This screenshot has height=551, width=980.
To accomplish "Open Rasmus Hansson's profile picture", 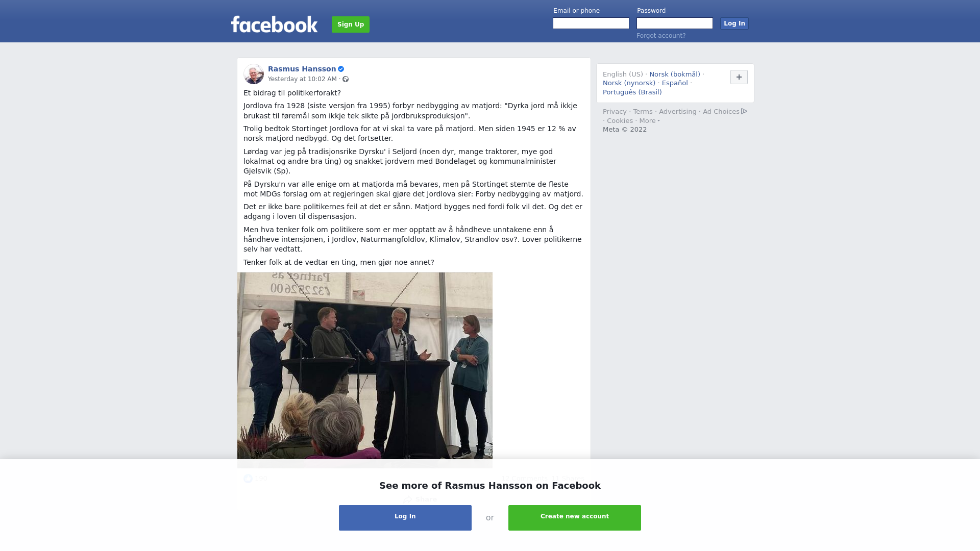I will pyautogui.click(x=254, y=74).
